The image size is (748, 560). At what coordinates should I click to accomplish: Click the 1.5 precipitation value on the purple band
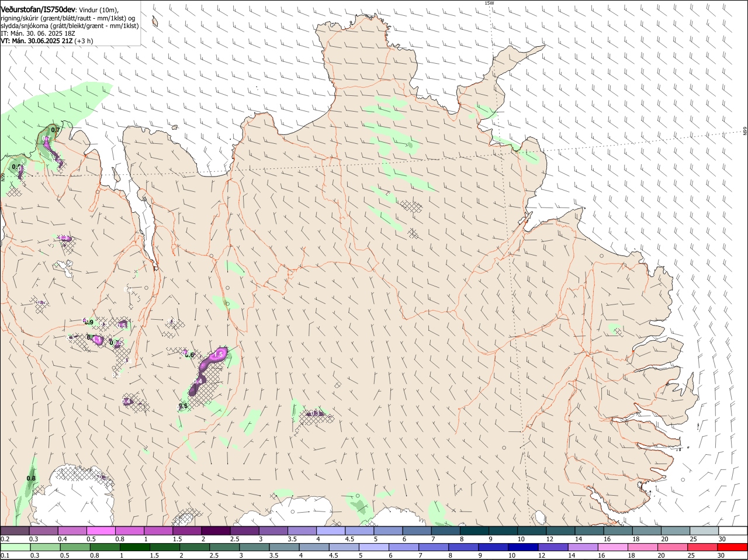point(219,355)
